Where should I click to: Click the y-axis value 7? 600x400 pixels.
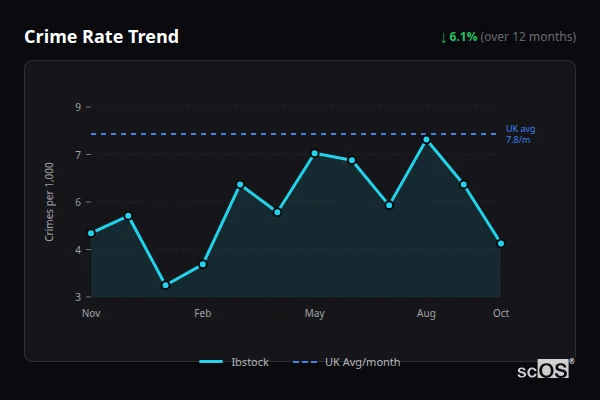pos(78,155)
